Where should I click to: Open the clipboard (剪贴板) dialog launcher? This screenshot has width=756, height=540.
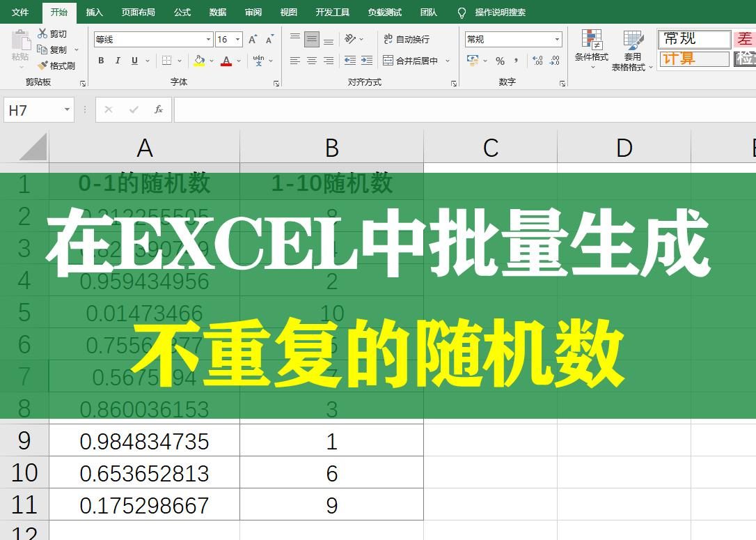tap(83, 84)
